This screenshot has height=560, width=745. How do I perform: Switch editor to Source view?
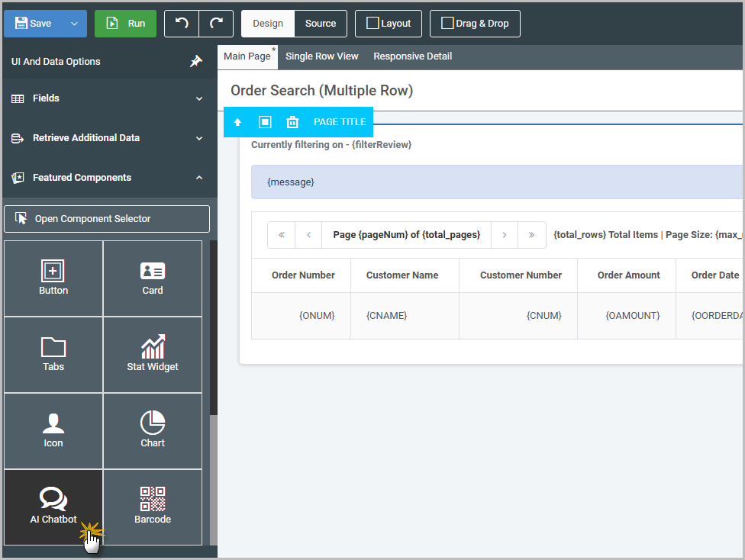point(321,24)
